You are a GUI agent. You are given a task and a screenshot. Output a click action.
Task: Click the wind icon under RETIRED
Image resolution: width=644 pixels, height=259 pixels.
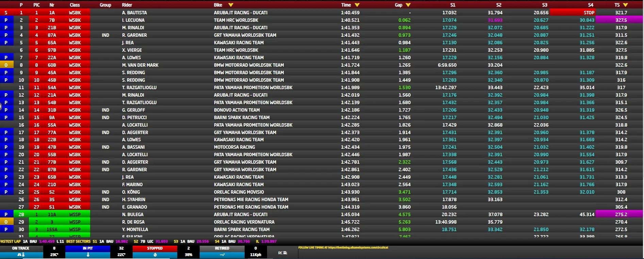(222, 255)
